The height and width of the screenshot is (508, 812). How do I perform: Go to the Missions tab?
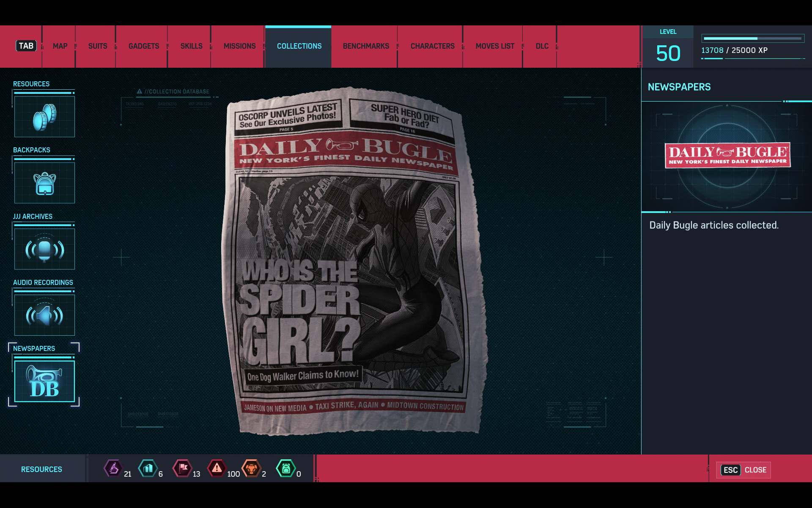(239, 46)
